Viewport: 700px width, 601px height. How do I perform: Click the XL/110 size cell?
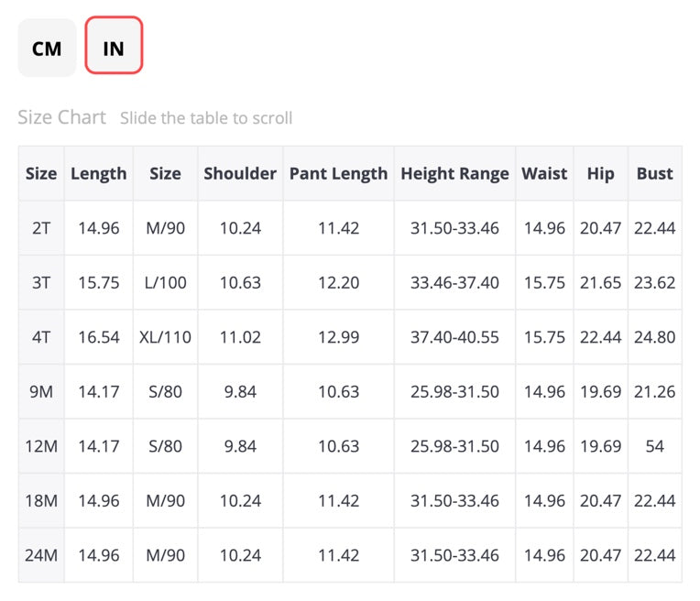pyautogui.click(x=165, y=337)
